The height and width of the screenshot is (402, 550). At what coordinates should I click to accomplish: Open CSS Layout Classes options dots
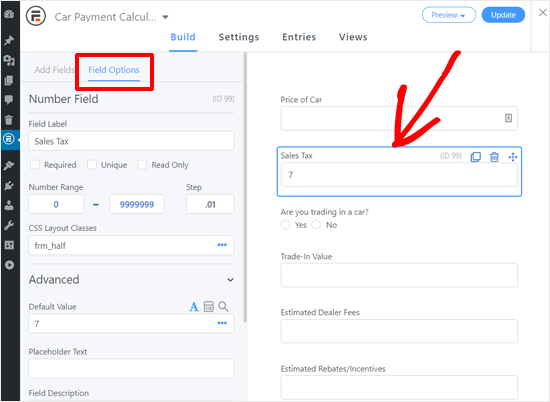[222, 245]
